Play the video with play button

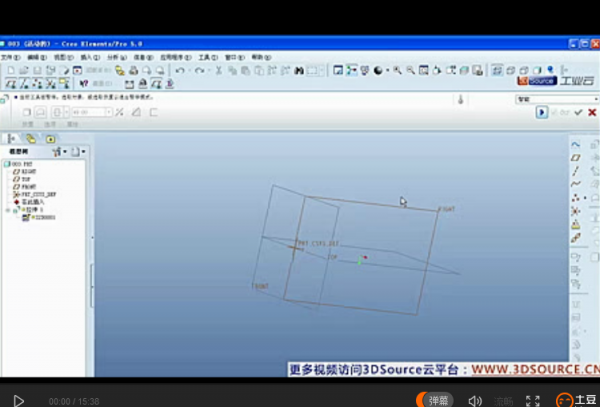click(x=18, y=401)
